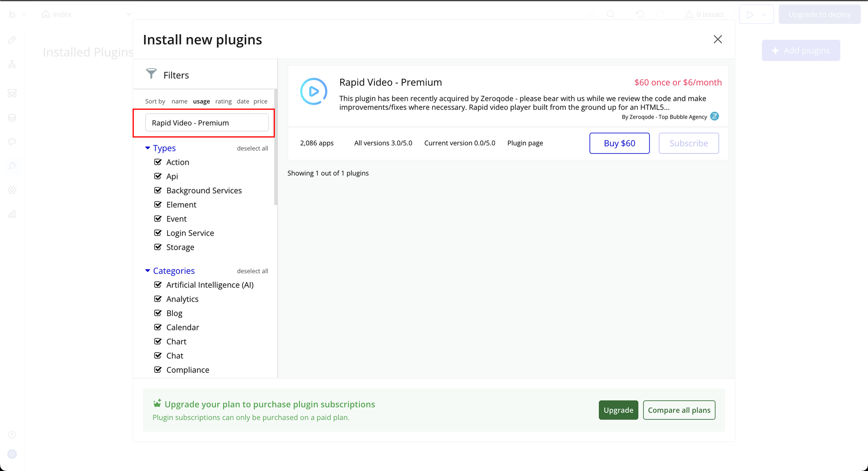
Task: Click the account avatar icon at bottom left
Action: pyautogui.click(x=12, y=454)
